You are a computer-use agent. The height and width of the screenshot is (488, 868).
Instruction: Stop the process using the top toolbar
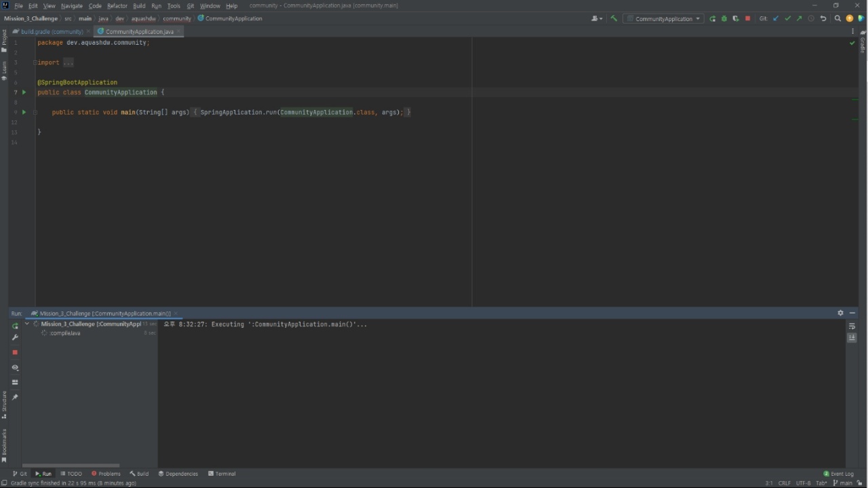(747, 18)
